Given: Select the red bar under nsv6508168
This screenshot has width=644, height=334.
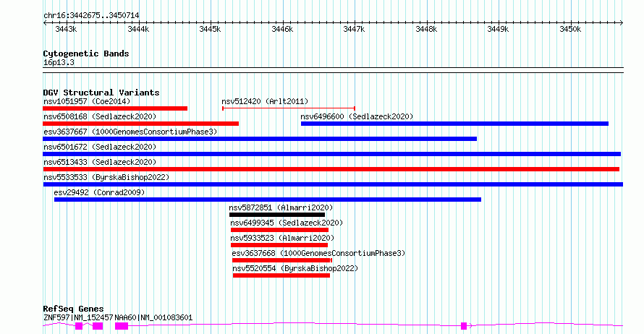Looking at the screenshot, I should (140, 124).
